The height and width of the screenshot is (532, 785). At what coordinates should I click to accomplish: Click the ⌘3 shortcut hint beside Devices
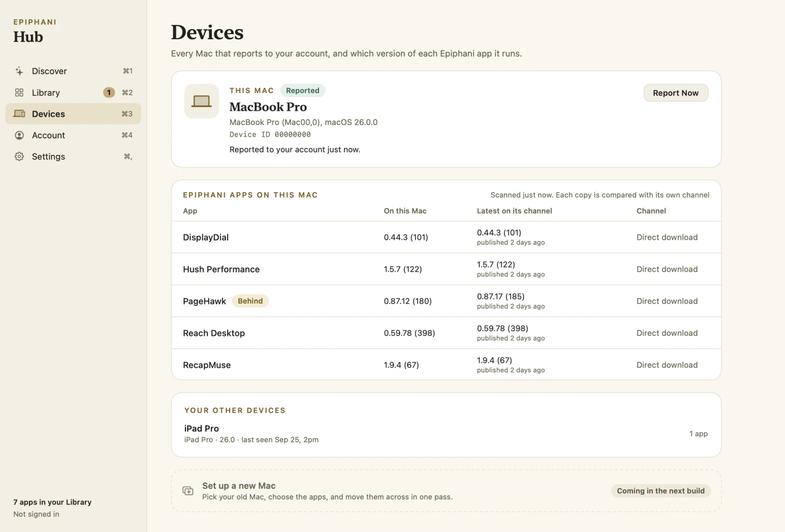127,114
